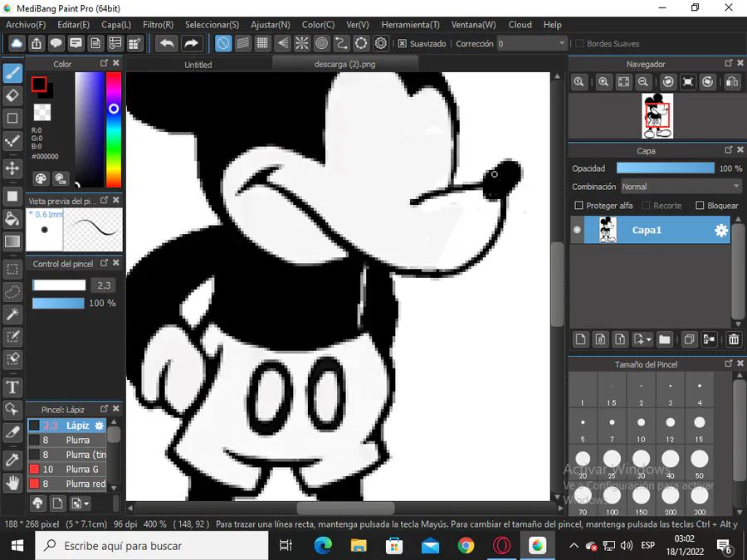Toggle the Suavizado checkbox
The width and height of the screenshot is (747, 560).
(402, 43)
